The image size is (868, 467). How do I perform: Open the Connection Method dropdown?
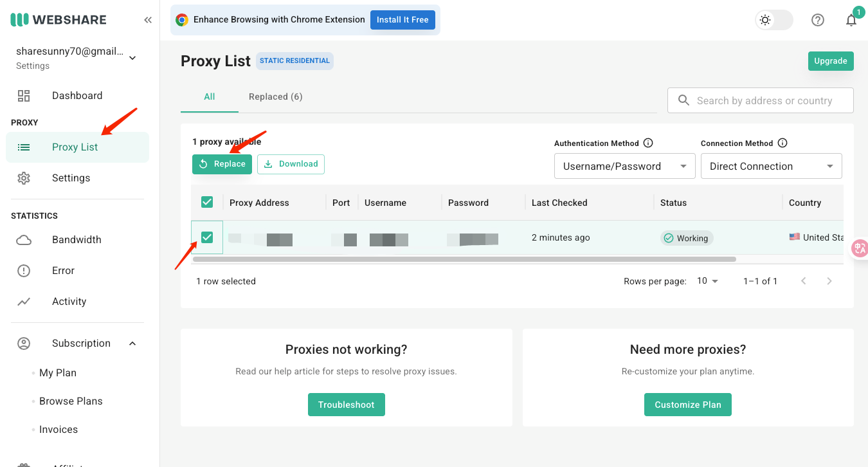click(772, 166)
